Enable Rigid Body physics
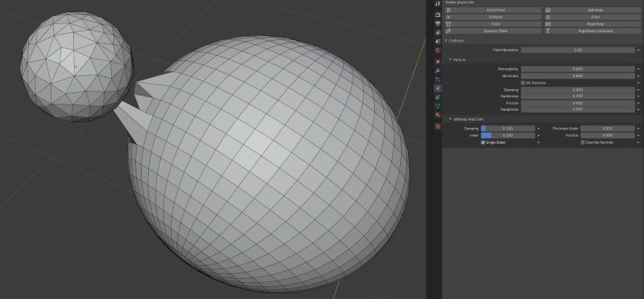644x299 pixels. (x=592, y=24)
